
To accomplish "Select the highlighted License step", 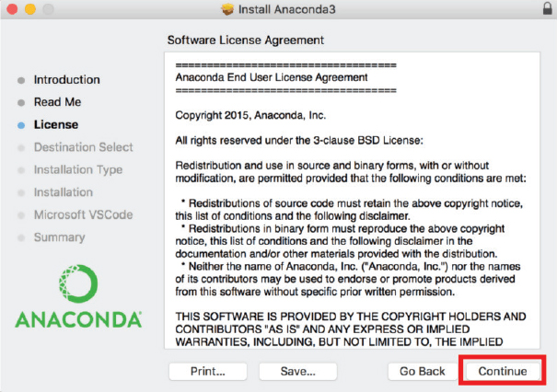I will 55,124.
